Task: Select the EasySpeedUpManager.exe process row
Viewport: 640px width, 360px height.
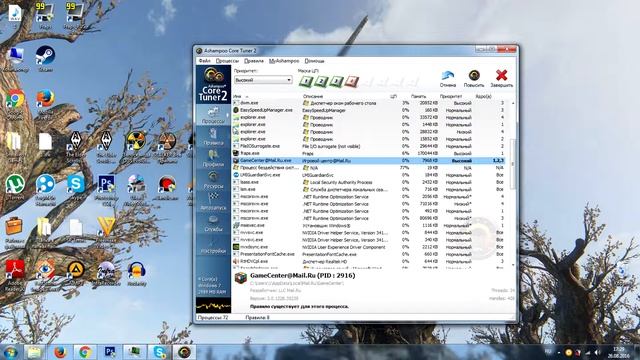Action: pos(369,110)
